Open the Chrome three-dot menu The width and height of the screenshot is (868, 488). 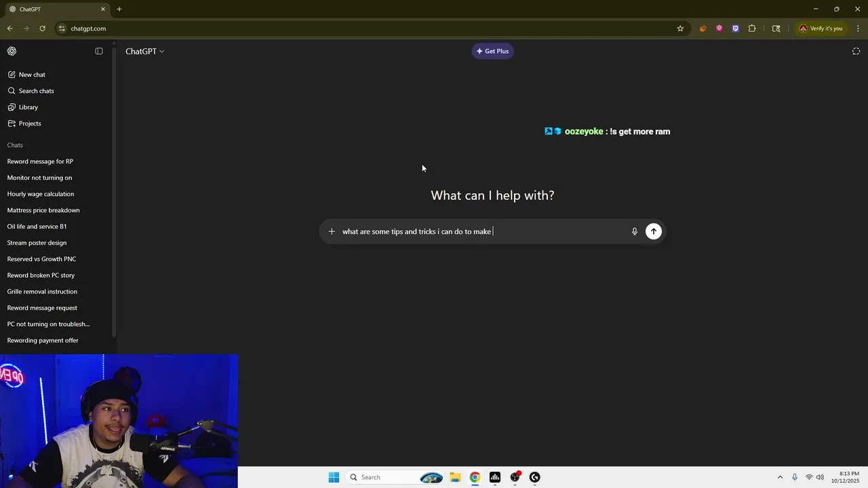(x=859, y=28)
